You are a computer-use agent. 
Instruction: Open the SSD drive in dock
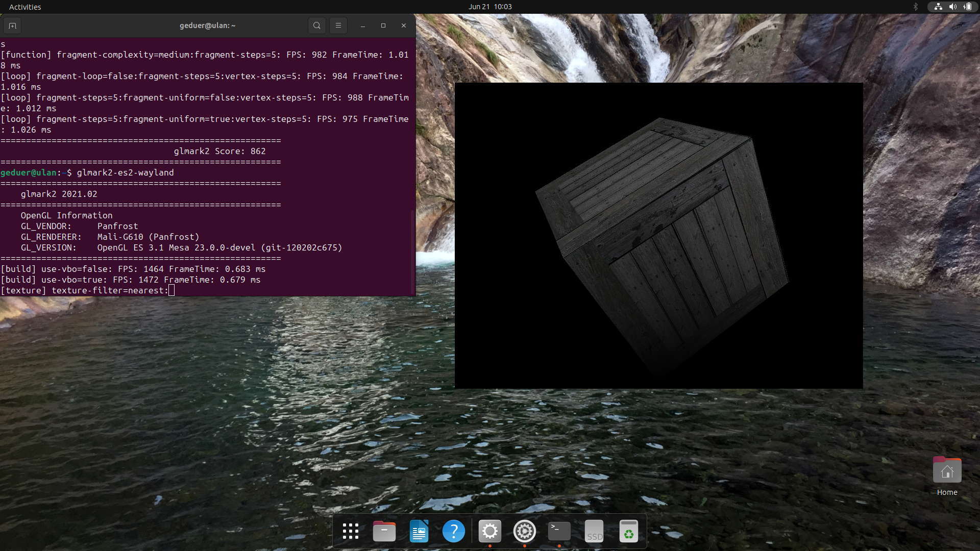[594, 531]
